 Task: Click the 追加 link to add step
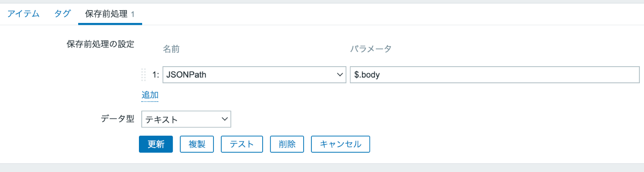point(150,95)
